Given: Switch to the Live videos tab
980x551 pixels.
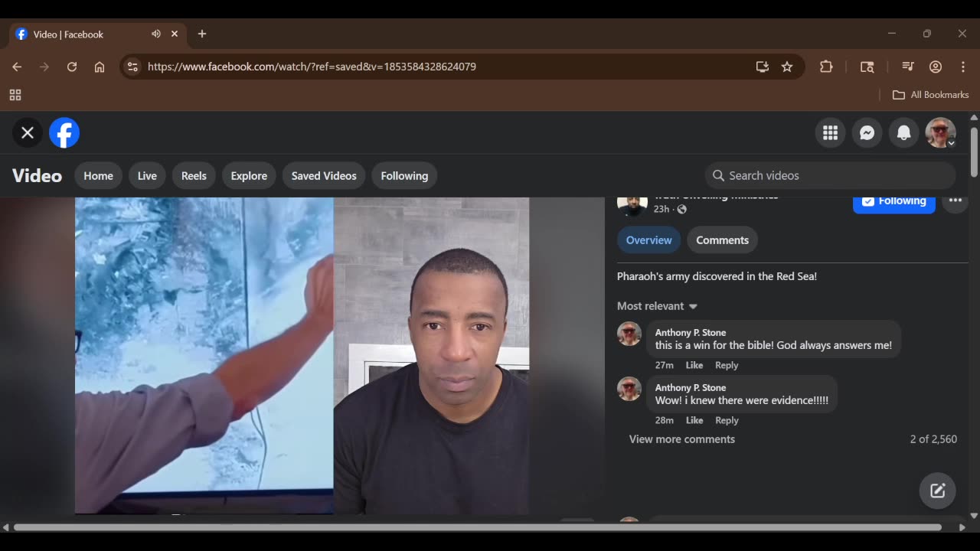Looking at the screenshot, I should pyautogui.click(x=147, y=176).
